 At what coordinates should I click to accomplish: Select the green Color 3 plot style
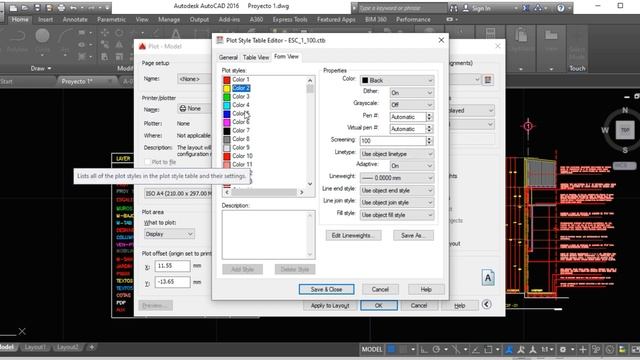tap(236, 97)
